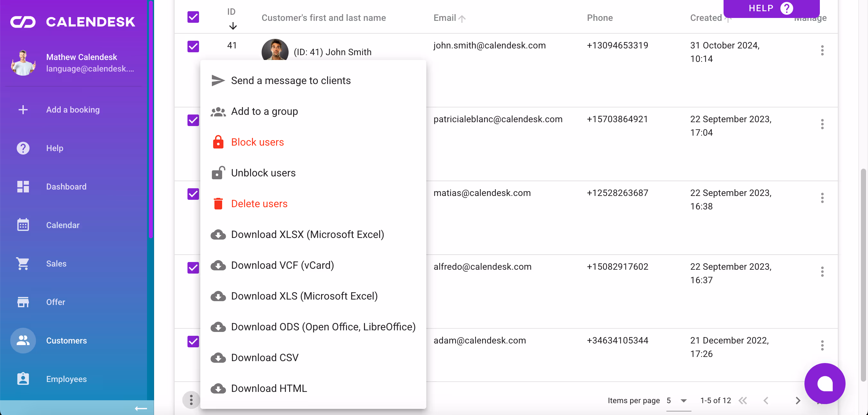Open the chat bubble widget bottom right
The width and height of the screenshot is (868, 415).
825,383
